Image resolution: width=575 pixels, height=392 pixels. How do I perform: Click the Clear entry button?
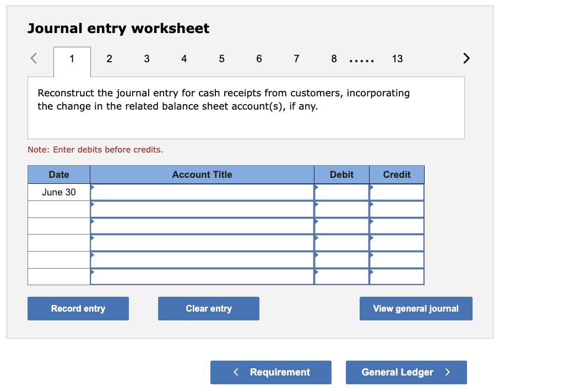coord(209,308)
